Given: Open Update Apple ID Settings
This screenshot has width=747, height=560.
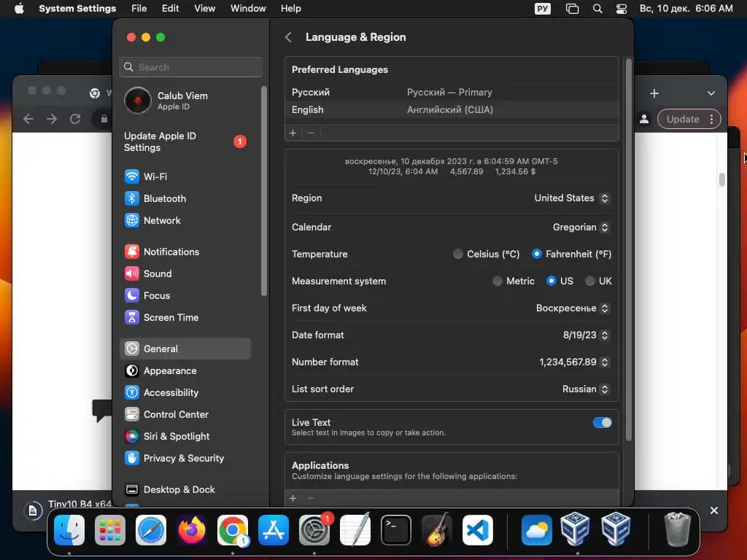Looking at the screenshot, I should point(185,142).
